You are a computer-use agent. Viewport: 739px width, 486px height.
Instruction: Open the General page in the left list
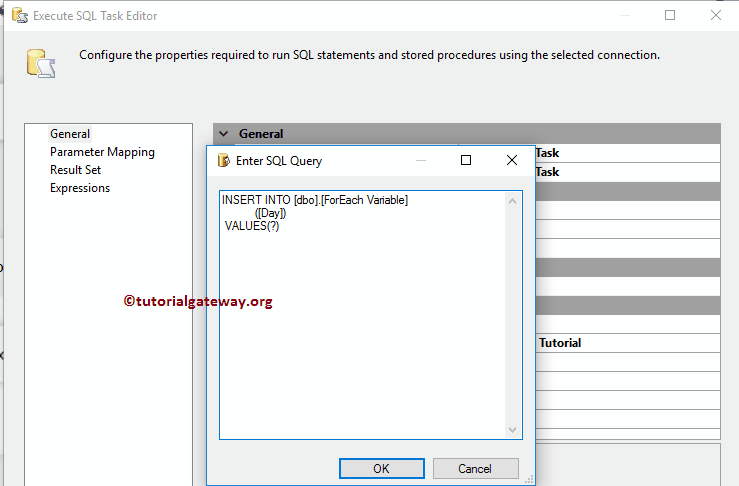tap(70, 134)
